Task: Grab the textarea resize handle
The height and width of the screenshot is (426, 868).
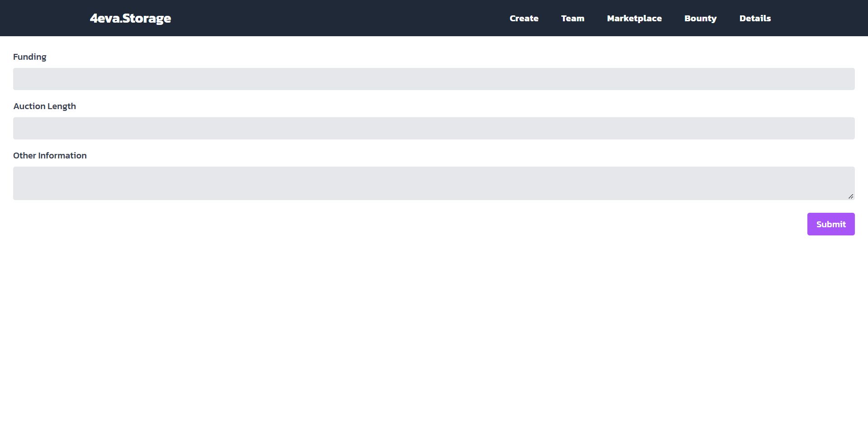Action: [x=851, y=196]
